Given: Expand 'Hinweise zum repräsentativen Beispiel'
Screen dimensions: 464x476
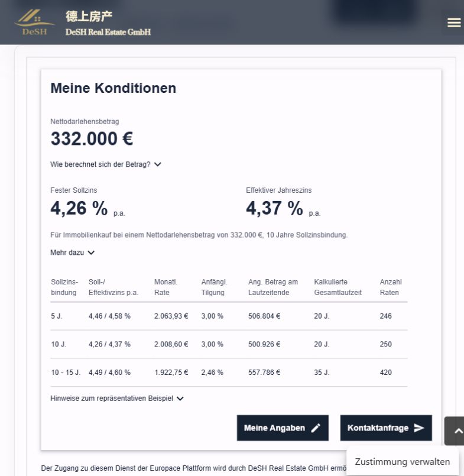Looking at the screenshot, I should point(117,399).
